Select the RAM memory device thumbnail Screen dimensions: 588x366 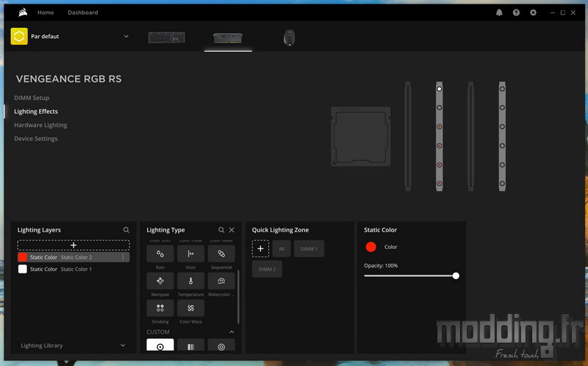click(228, 37)
